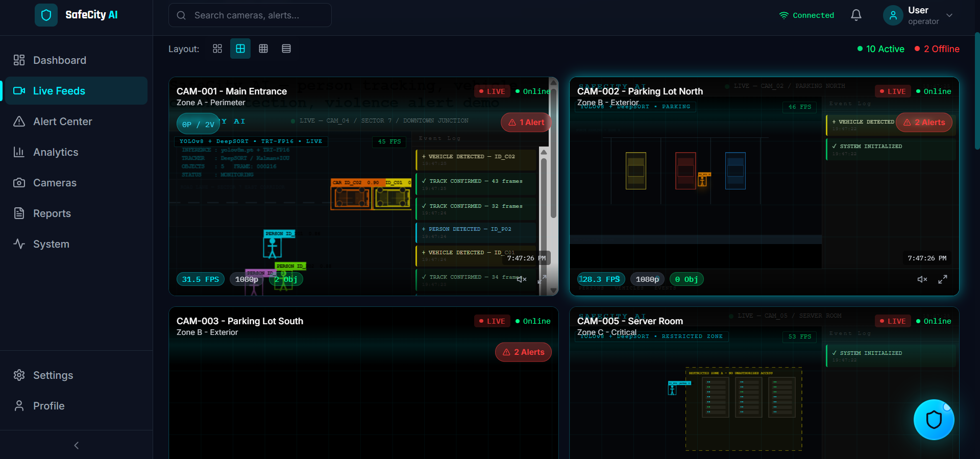Unmute the CAM-002 Parking Lot North audio

[922, 279]
